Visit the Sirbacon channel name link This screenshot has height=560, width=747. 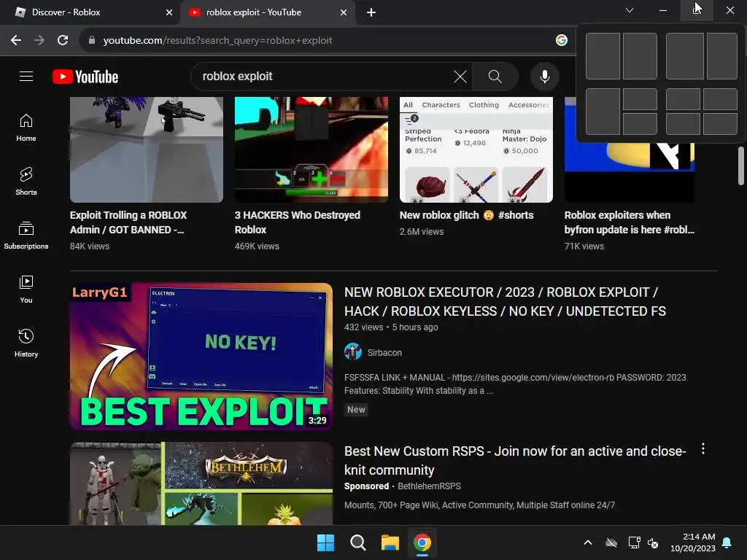tap(384, 353)
